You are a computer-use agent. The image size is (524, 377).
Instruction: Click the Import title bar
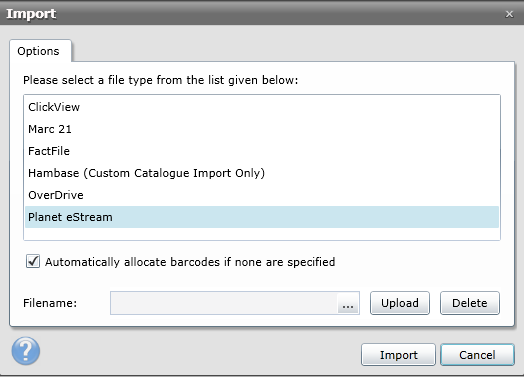coord(254,13)
